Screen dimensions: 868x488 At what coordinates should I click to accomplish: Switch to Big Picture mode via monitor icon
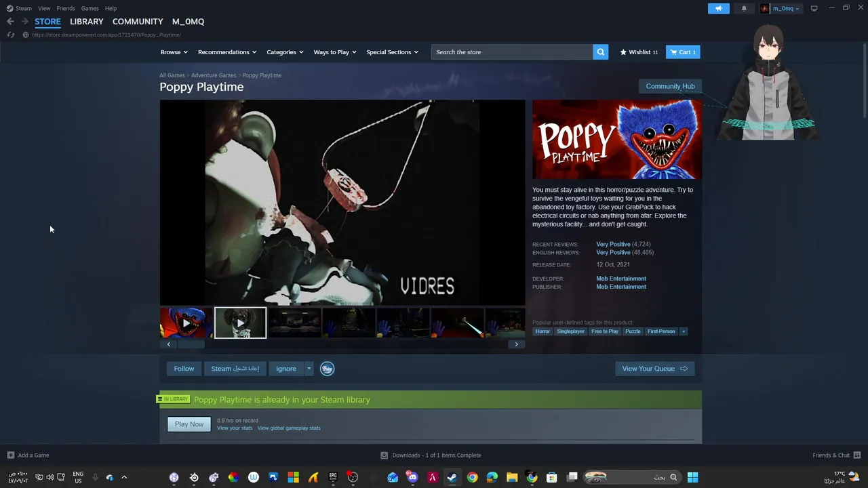[x=814, y=8]
